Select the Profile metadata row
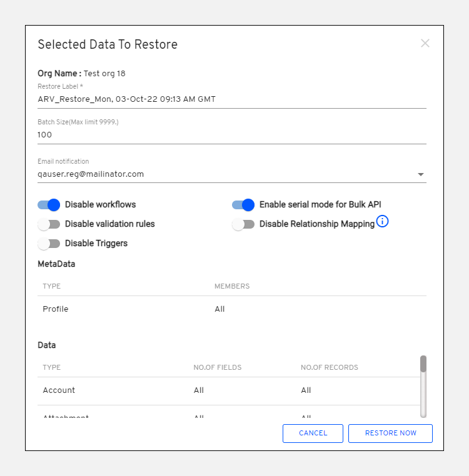 pos(231,309)
